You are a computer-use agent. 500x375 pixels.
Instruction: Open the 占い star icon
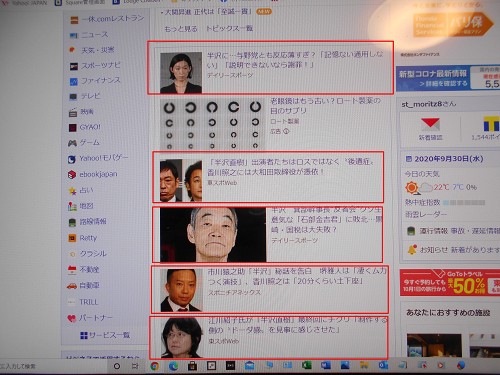click(72, 191)
